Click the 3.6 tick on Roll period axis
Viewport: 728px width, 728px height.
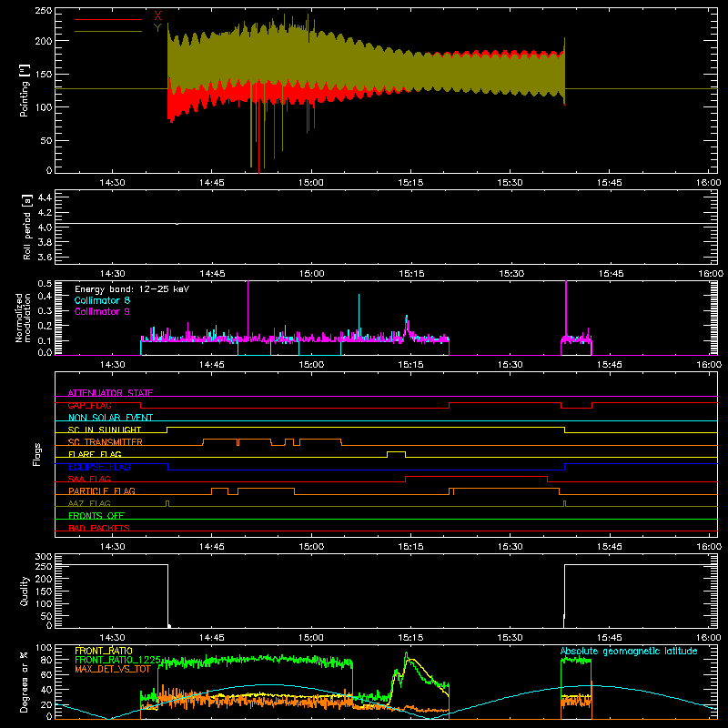45,258
